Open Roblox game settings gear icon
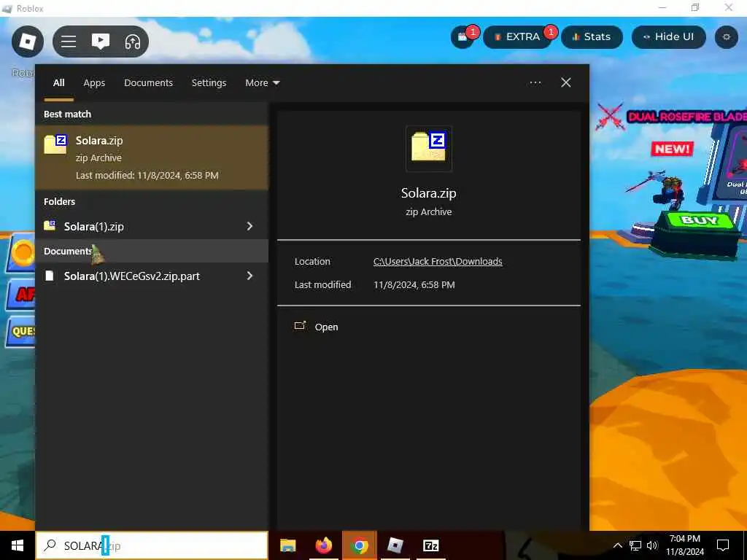The image size is (747, 560). (727, 36)
